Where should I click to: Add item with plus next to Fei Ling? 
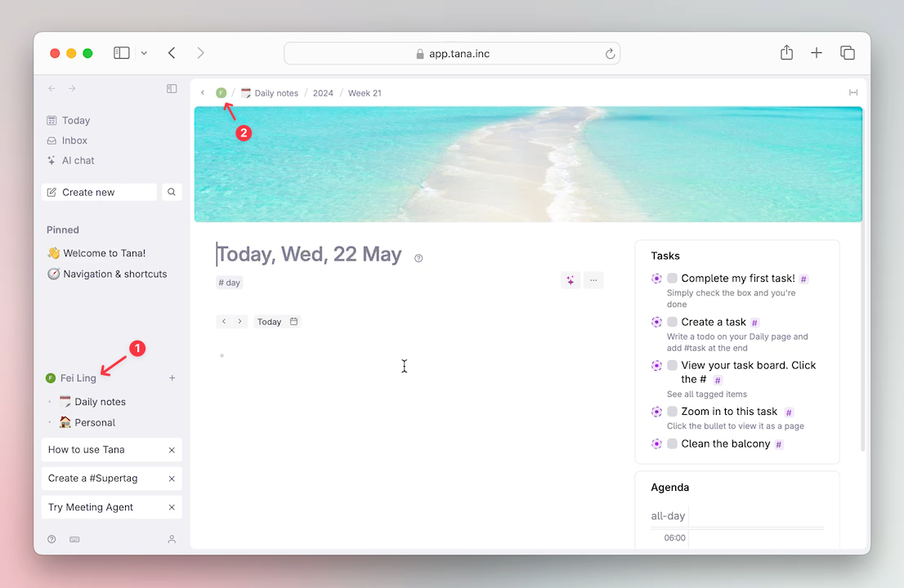172,378
